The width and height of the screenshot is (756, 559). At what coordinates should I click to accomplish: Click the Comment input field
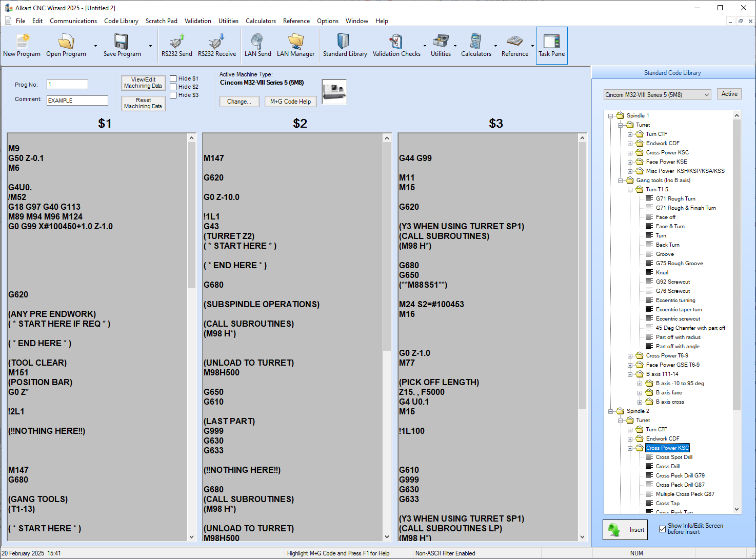pyautogui.click(x=77, y=101)
